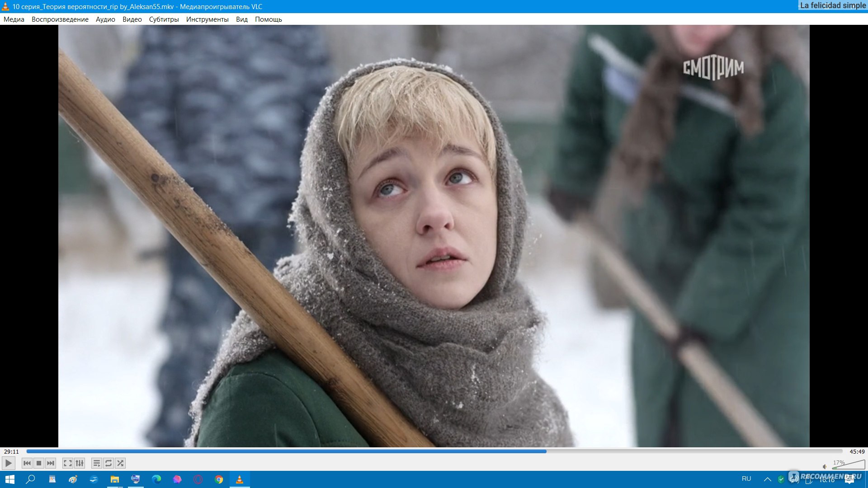Screen dimensions: 868x488
Task: Toggle loop repeat mode
Action: pyautogui.click(x=108, y=463)
